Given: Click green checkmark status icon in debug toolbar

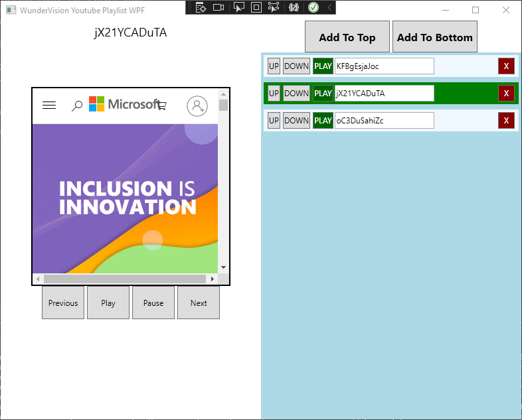Looking at the screenshot, I should pos(313,7).
